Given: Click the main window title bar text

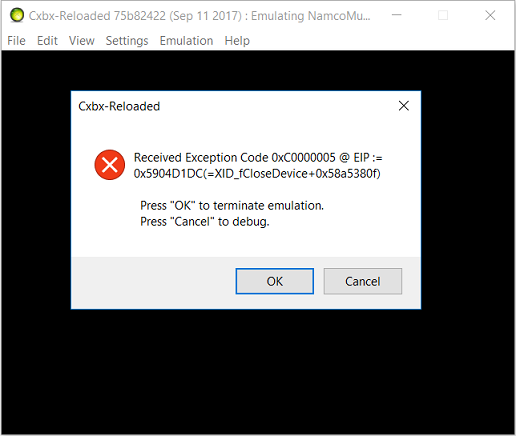Looking at the screenshot, I should [x=199, y=16].
